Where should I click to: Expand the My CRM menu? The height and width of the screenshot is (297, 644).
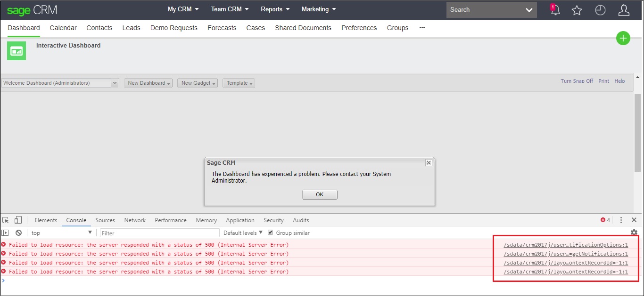click(x=183, y=9)
